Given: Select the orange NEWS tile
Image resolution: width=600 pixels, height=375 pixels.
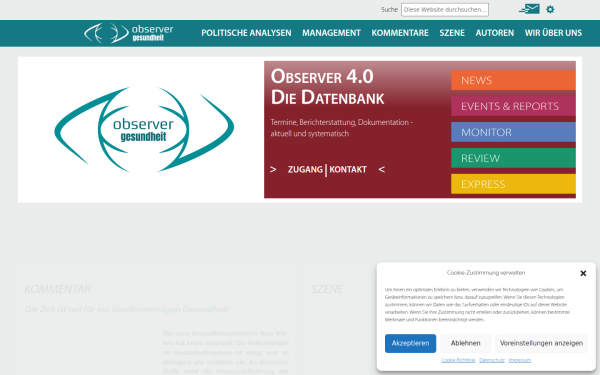Looking at the screenshot, I should tap(513, 80).
